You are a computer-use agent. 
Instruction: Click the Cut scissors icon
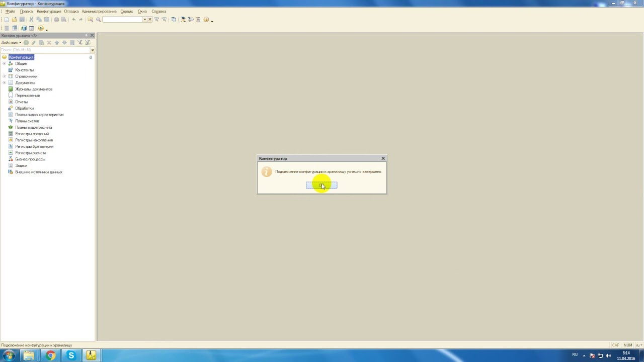(31, 20)
